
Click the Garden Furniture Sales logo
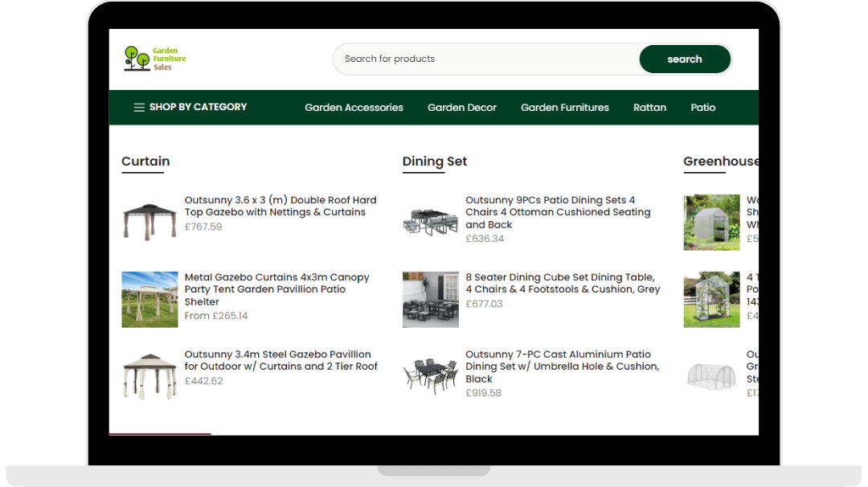(x=155, y=59)
